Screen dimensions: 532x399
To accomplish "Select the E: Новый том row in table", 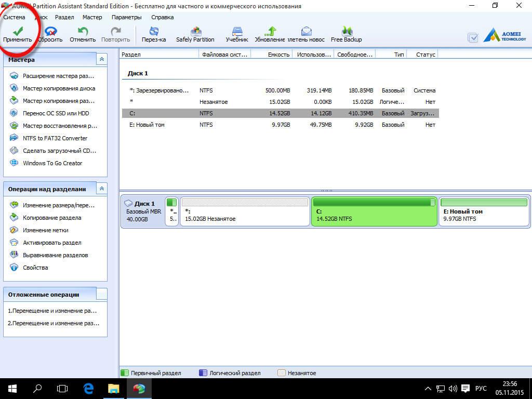I will (x=280, y=125).
